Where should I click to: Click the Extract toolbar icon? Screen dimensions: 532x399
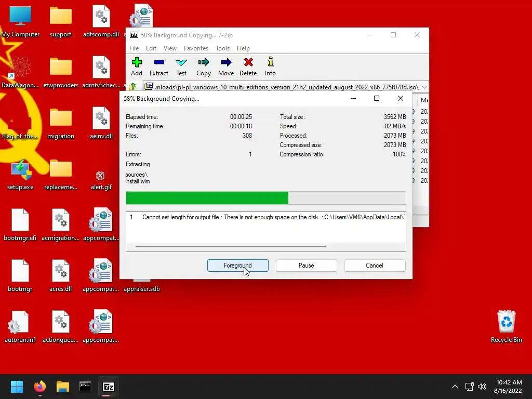pyautogui.click(x=159, y=66)
